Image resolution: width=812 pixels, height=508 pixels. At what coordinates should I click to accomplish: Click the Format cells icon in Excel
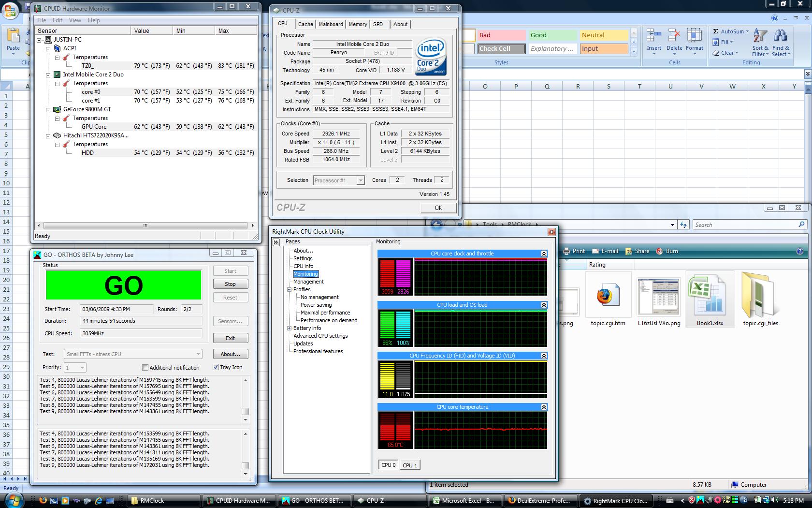pyautogui.click(x=694, y=36)
